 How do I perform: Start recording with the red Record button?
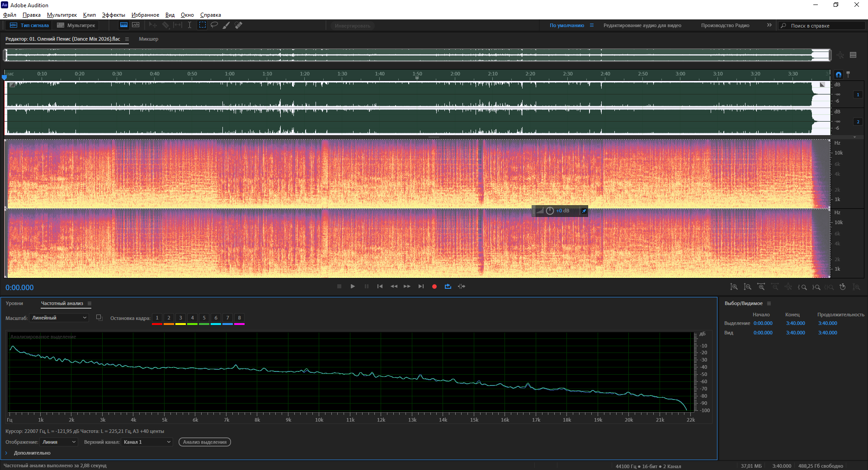(x=434, y=287)
